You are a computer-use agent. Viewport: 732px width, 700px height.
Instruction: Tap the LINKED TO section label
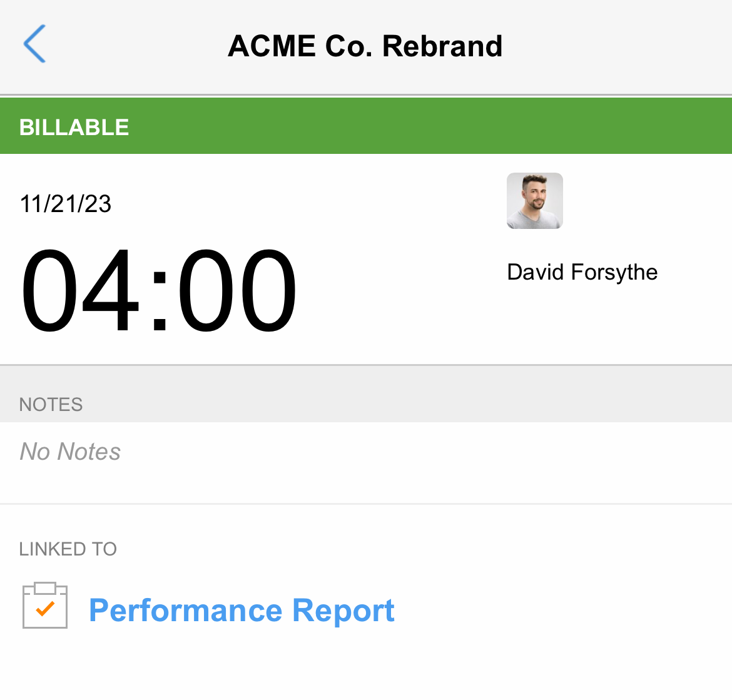click(68, 549)
